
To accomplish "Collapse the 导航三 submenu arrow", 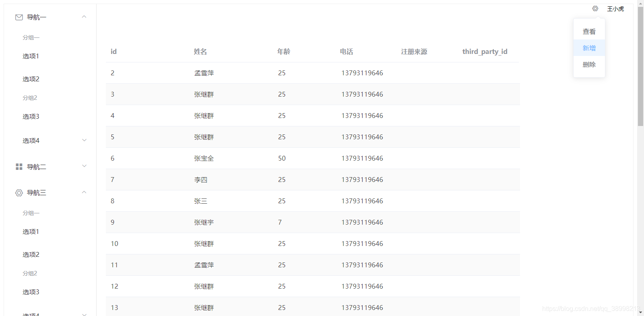I will [84, 192].
